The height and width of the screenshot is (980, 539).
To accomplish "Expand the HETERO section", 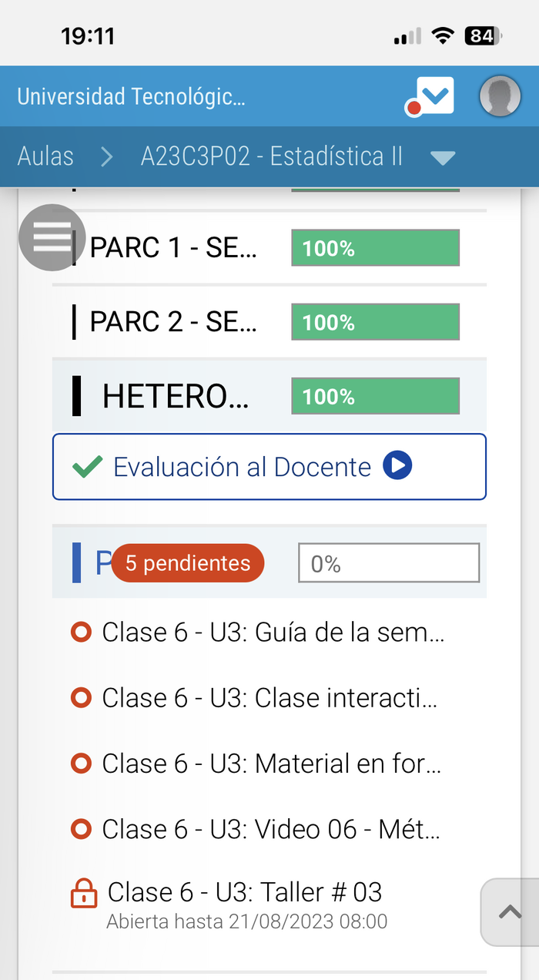I will 176,397.
